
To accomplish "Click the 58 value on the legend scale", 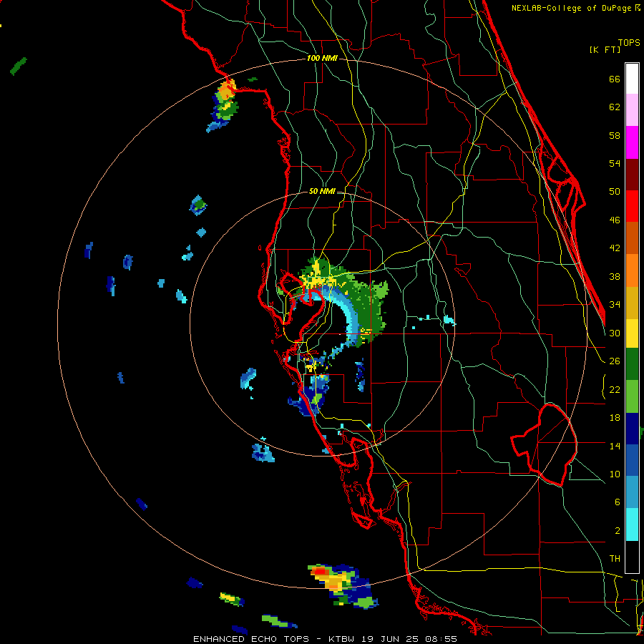I will point(615,135).
